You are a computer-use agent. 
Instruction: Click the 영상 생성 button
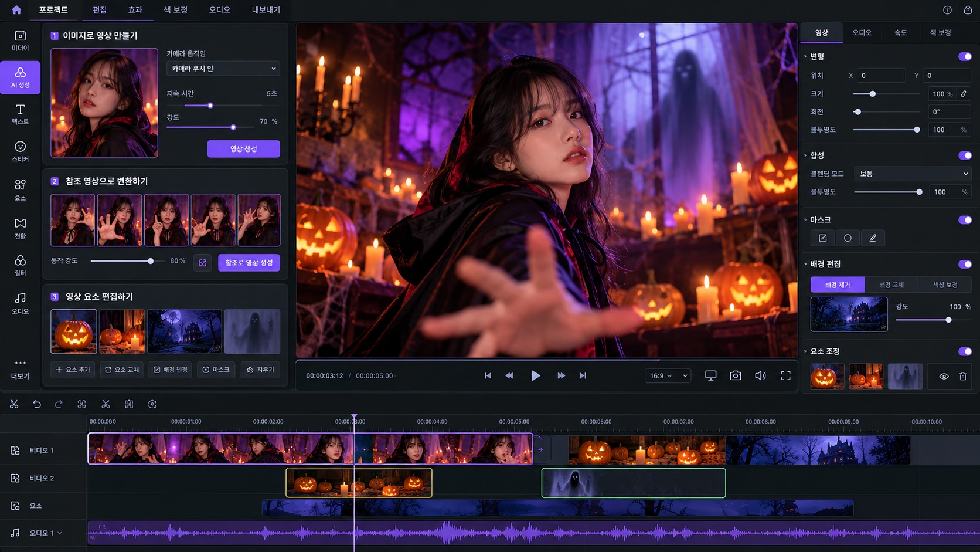point(243,149)
